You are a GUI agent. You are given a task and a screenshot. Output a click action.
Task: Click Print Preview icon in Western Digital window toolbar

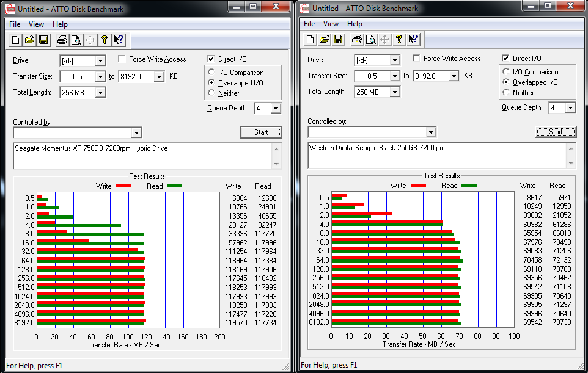pos(371,39)
